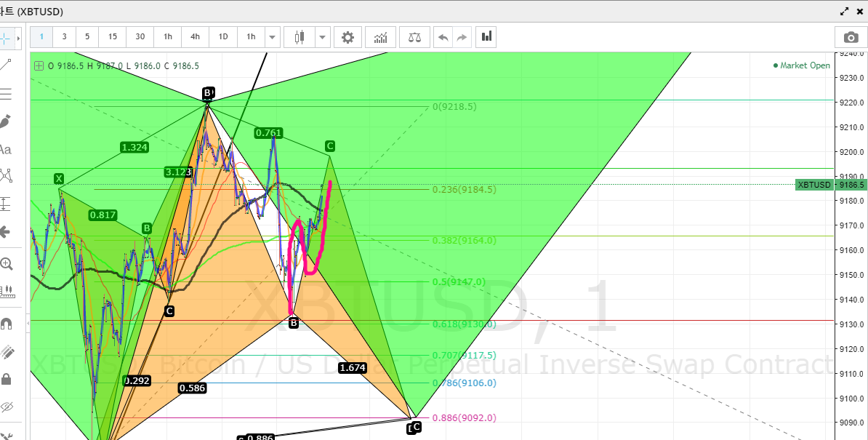Activate the Zoom In magnifier tool
868x440 pixels.
(x=6, y=264)
